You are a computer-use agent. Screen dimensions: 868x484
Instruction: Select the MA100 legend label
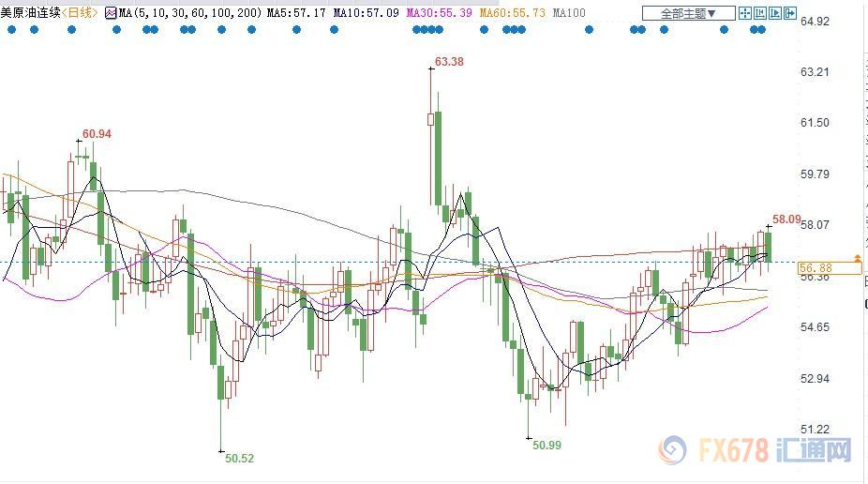(569, 13)
